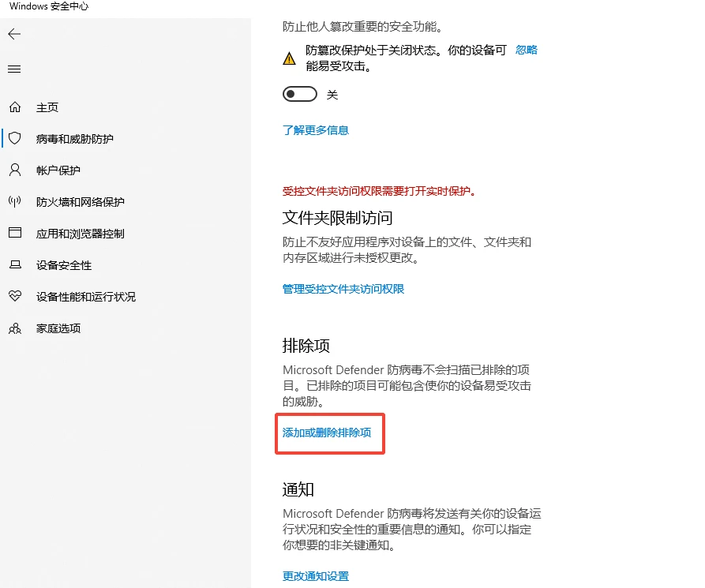The image size is (705, 588).
Task: Click the red 受控文件夹访问权限 warning text
Action: 380,191
